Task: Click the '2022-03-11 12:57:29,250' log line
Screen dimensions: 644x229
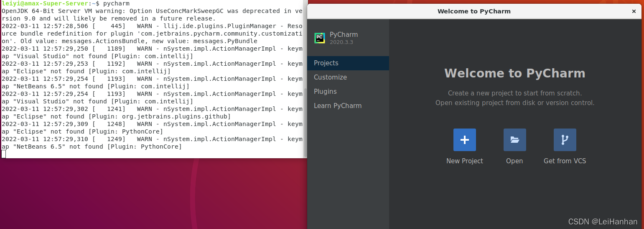Action: tap(152, 49)
